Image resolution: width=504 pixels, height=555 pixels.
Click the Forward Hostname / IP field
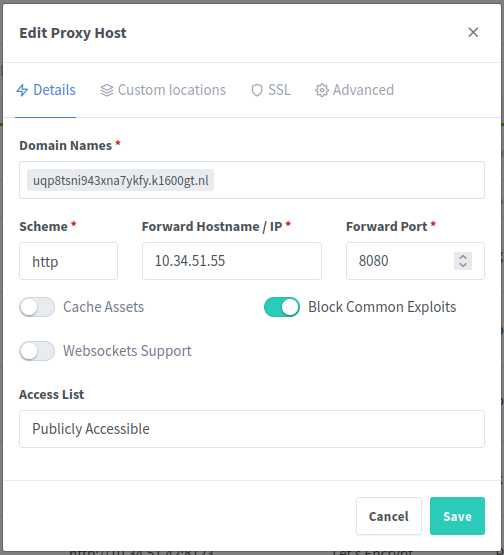[232, 261]
